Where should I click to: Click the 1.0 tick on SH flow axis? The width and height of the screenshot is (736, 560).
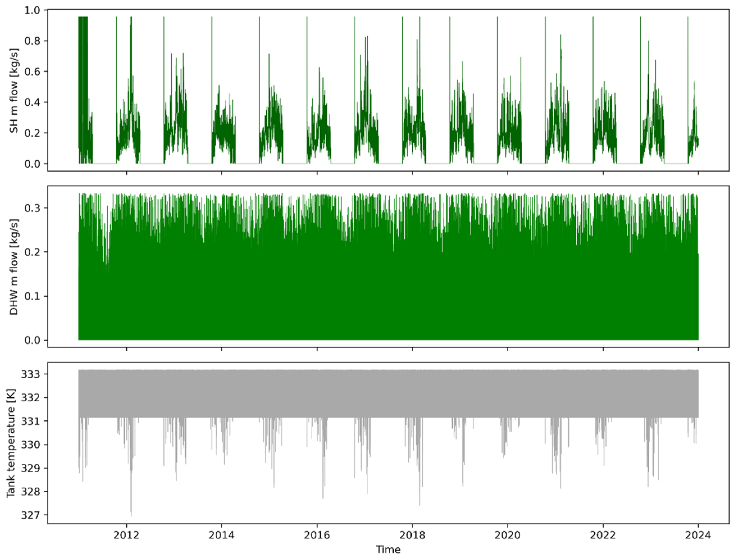coord(32,10)
